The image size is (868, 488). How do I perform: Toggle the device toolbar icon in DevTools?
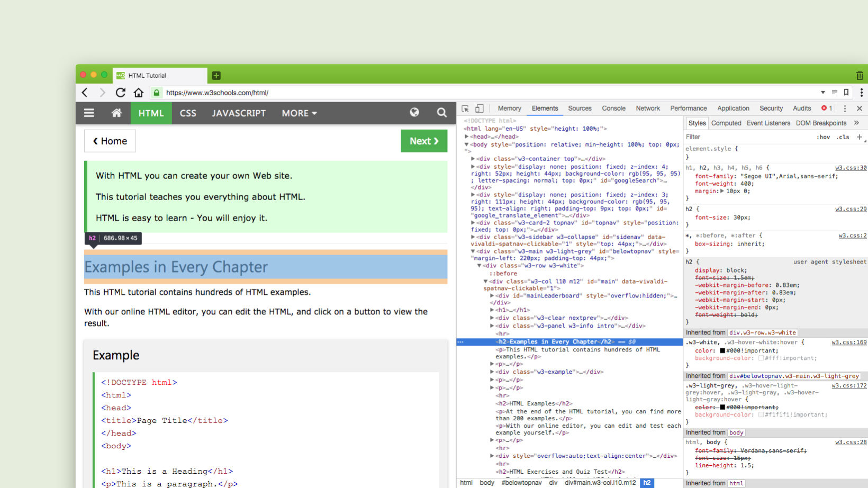[479, 109]
